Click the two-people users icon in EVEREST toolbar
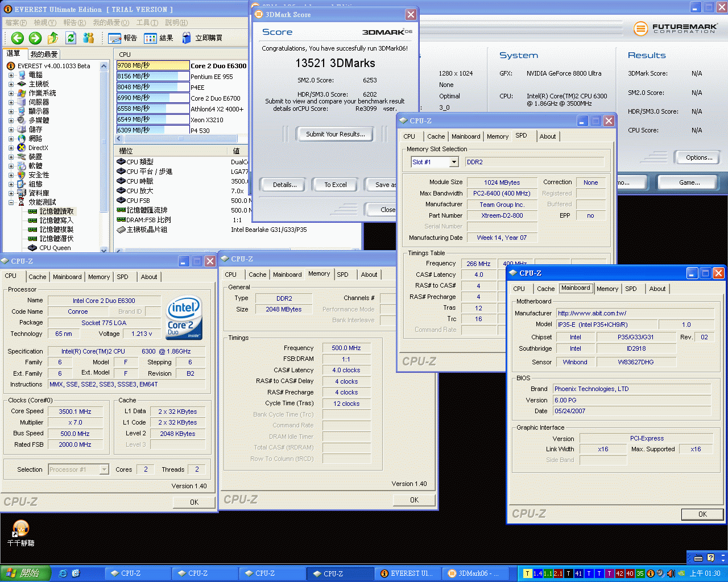The height and width of the screenshot is (582, 728). 88,38
